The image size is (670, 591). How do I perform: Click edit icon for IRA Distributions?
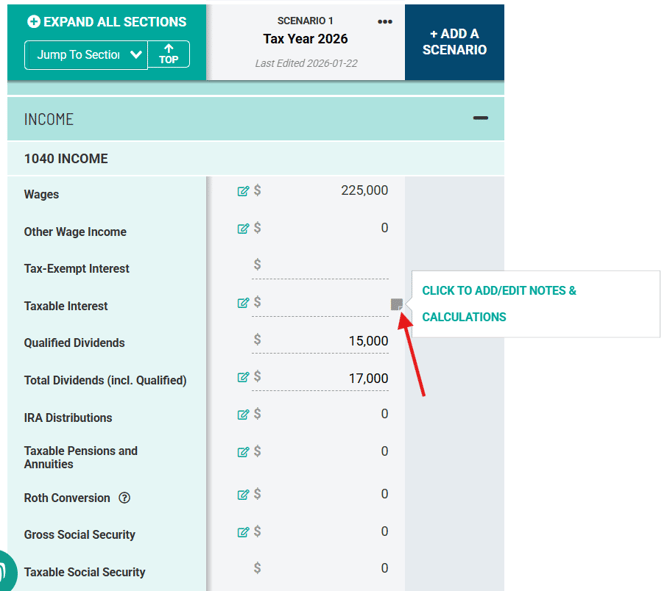pos(243,415)
